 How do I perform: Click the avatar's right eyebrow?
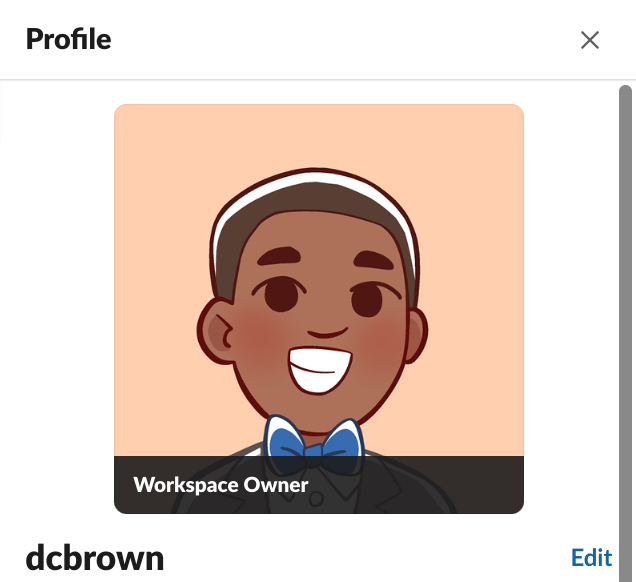click(372, 260)
